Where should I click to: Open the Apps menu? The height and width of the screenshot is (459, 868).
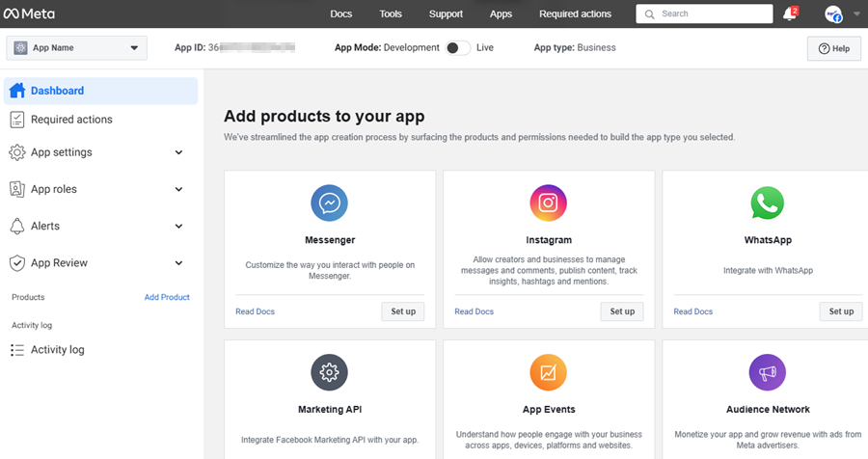(x=501, y=13)
